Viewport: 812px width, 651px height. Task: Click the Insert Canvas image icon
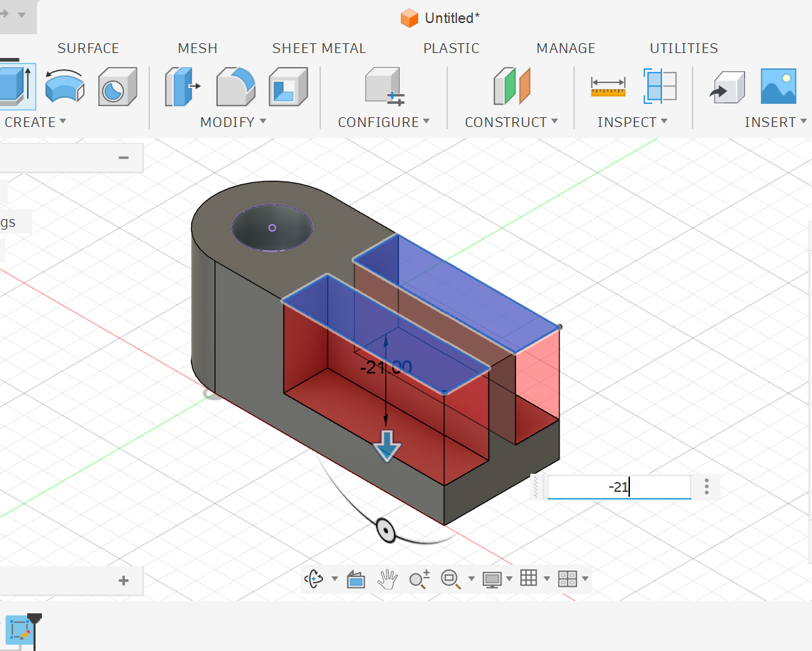pos(779,86)
